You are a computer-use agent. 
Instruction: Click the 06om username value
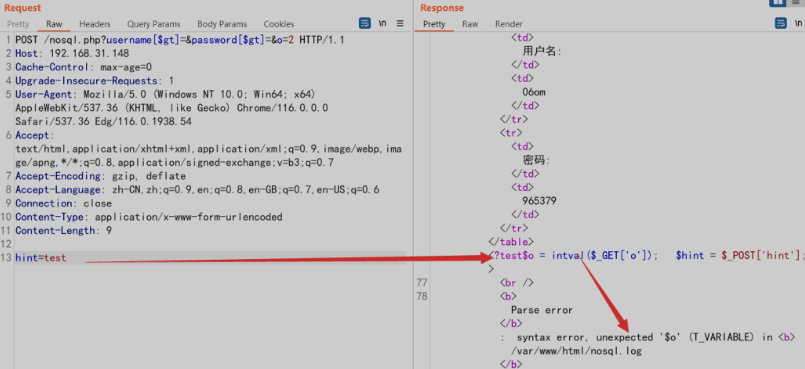pyautogui.click(x=534, y=92)
